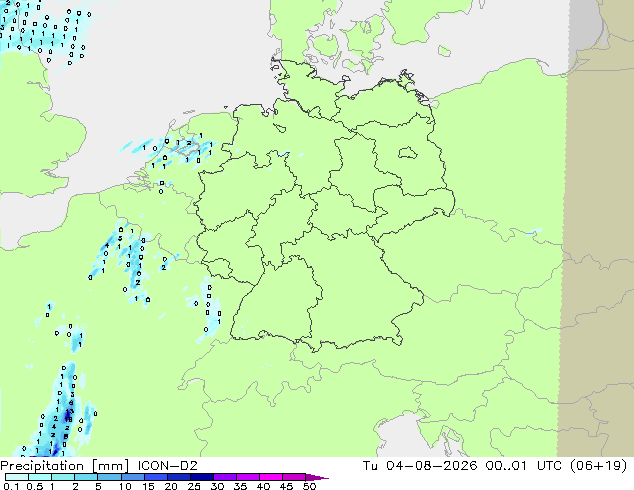Click the 'ICON-D2' model label

point(167,466)
